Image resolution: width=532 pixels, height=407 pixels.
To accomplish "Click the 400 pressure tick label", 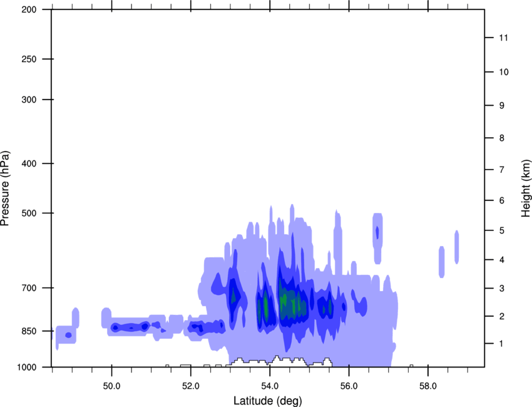I will 29,163.
